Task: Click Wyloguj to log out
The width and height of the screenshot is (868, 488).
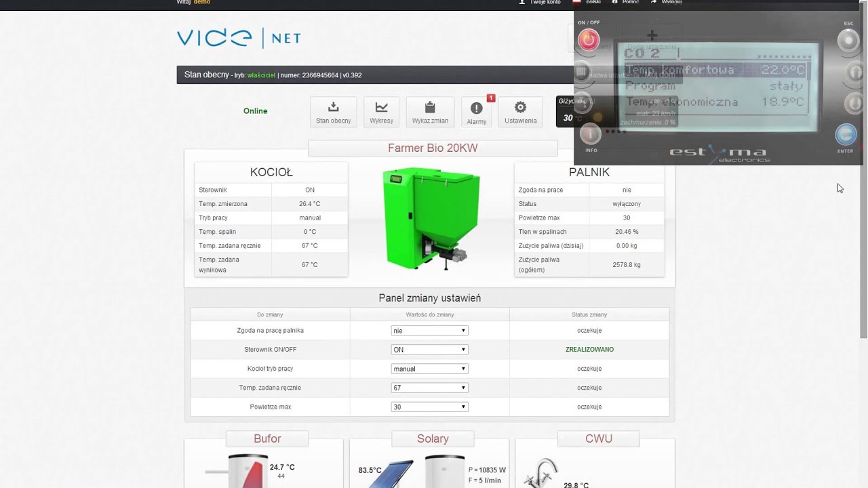Action: (x=667, y=2)
